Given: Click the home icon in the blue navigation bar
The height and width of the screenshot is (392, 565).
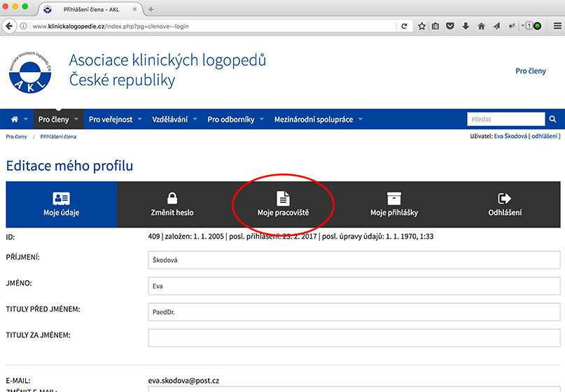Looking at the screenshot, I should click(x=15, y=119).
